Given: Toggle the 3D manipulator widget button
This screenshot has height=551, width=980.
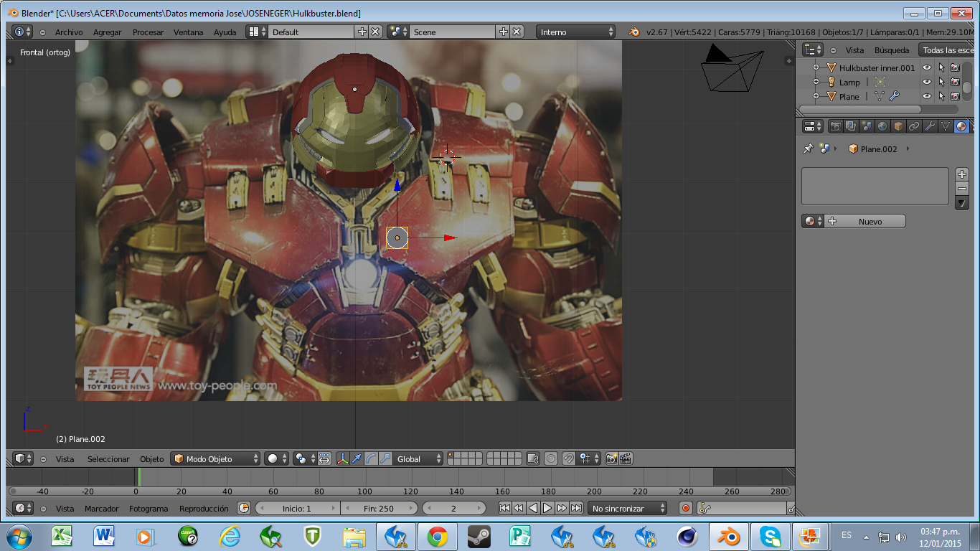Looking at the screenshot, I should [342, 458].
